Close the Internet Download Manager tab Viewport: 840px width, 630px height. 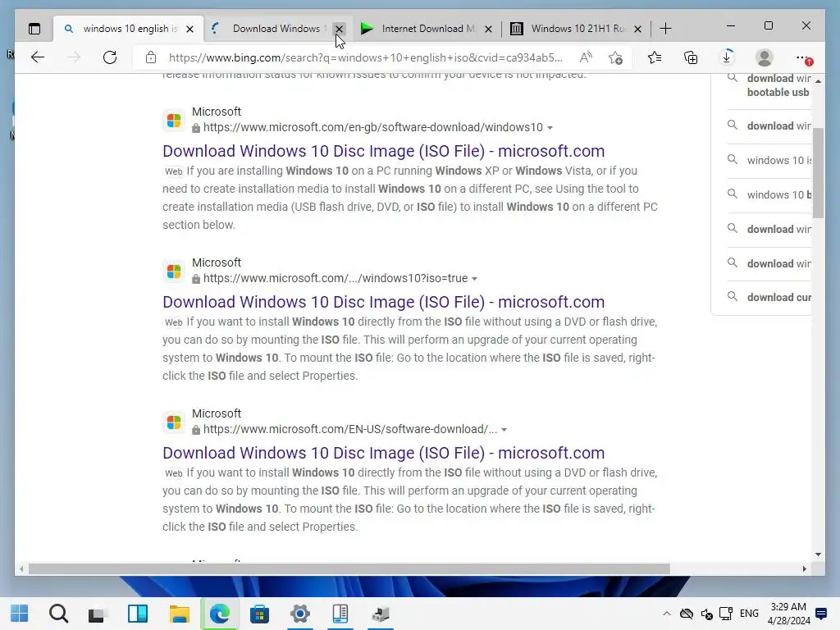tap(488, 29)
